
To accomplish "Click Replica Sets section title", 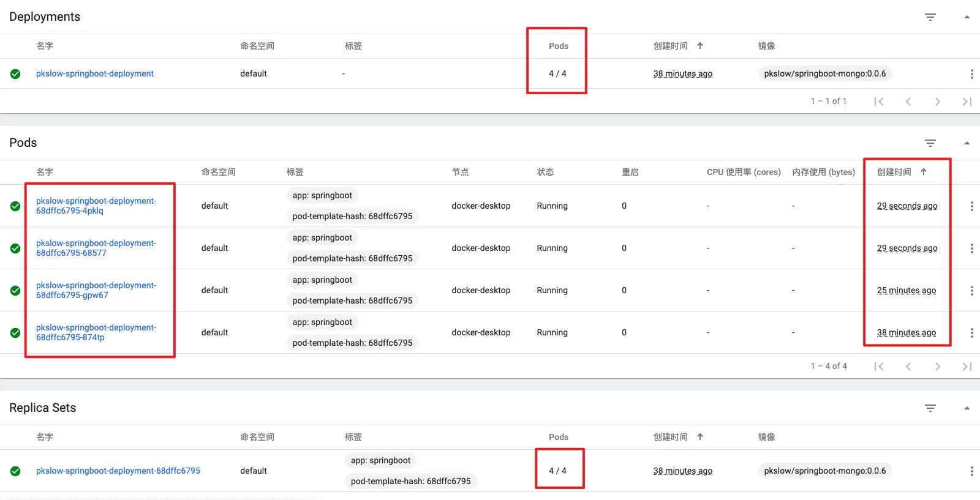I will [43, 408].
